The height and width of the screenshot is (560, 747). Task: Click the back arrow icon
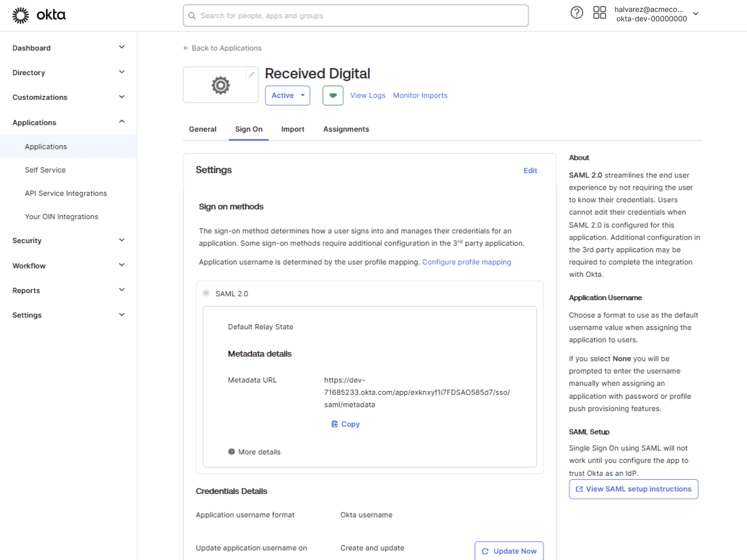[186, 48]
